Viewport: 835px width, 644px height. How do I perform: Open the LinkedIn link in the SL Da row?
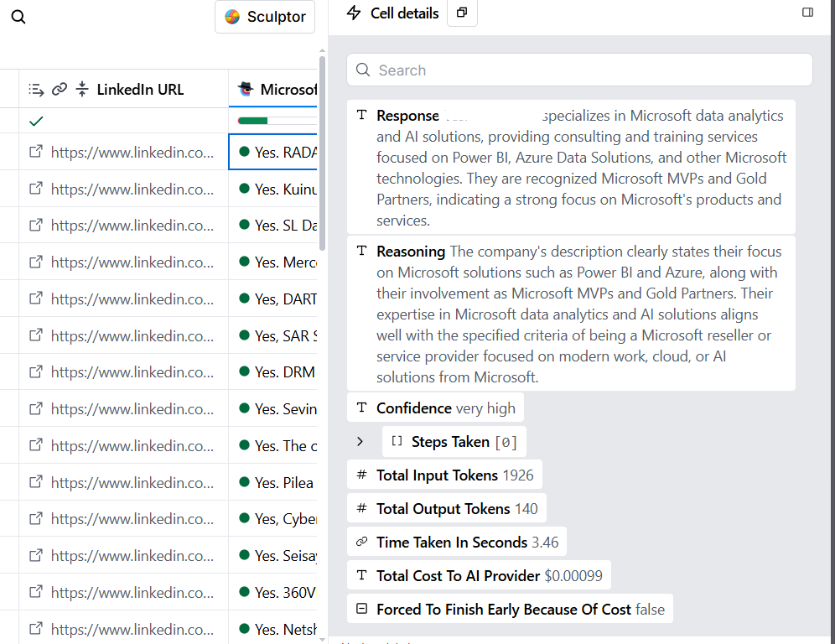[x=132, y=226]
